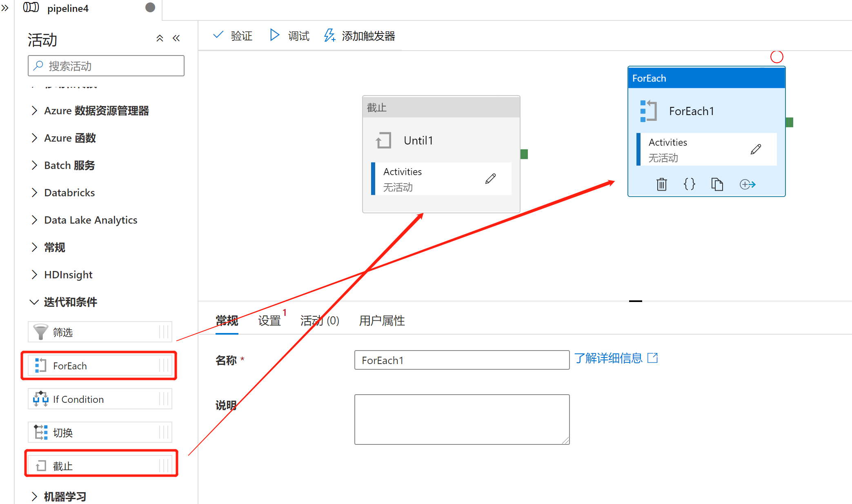Select the 截止 Until activity icon
Screen dimensions: 852x504
(41, 465)
